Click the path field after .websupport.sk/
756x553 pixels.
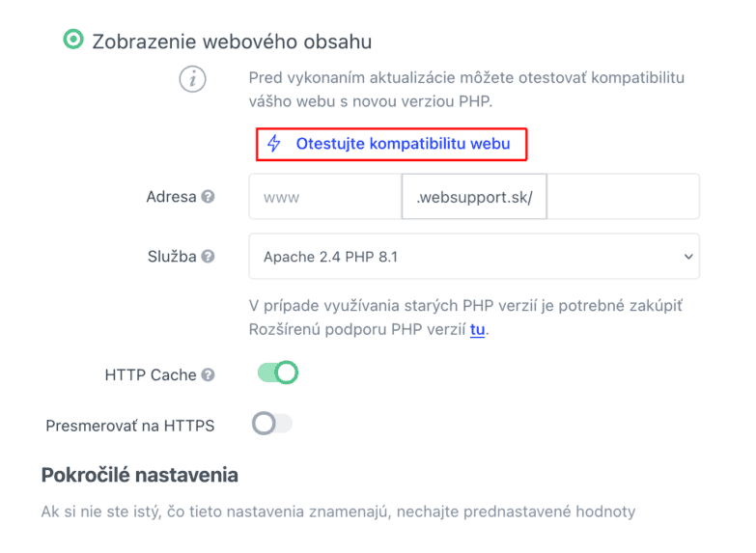623,197
